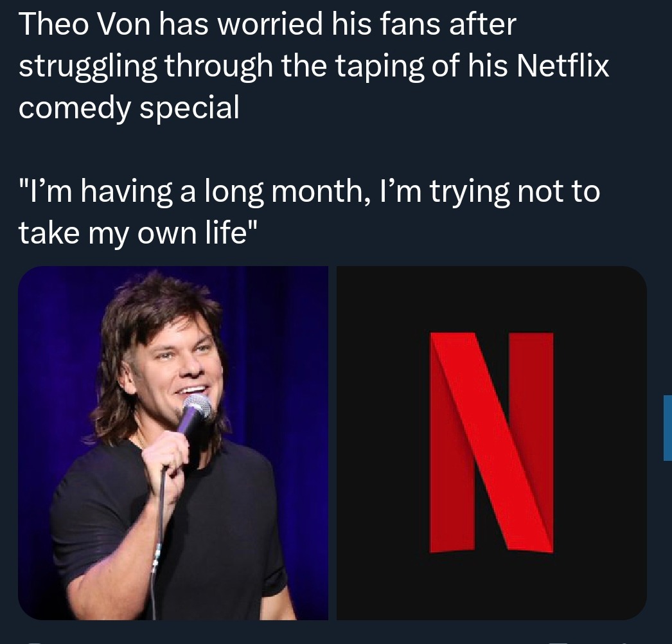Click the word "Netflix" in the tweet text
The height and width of the screenshot is (644, 672).
pos(563,66)
